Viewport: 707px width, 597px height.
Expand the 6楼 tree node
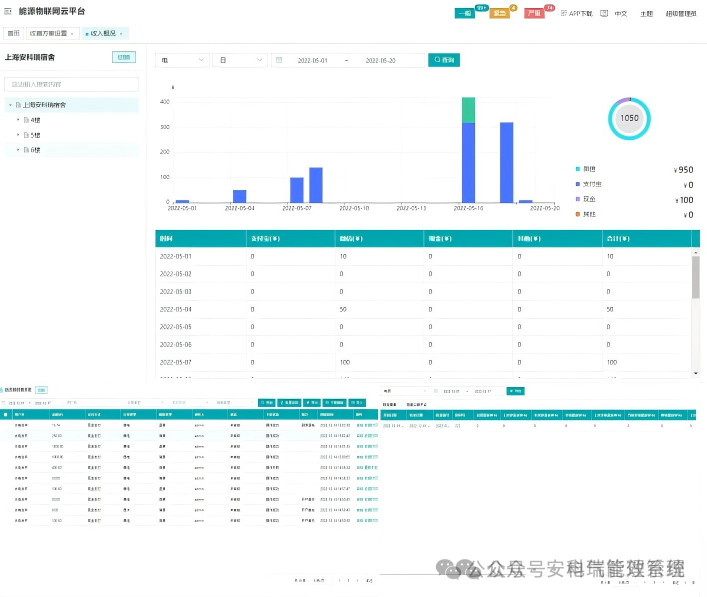[18, 150]
